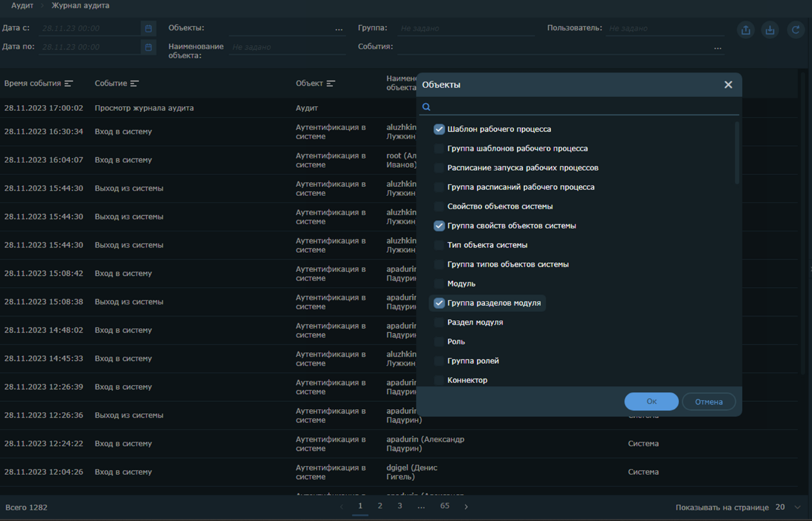Uncheck Шаблон рабочего процесса
The width and height of the screenshot is (812, 521).
click(x=439, y=129)
